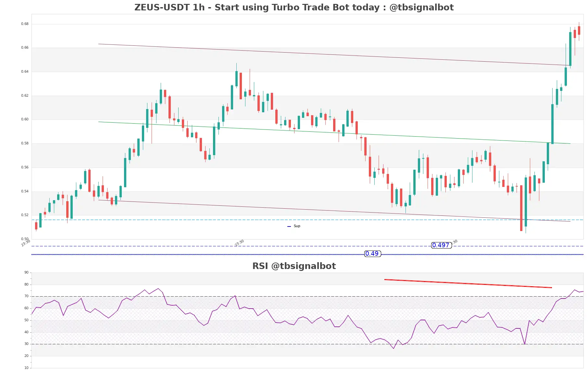Click the green mid-channel regression line

(334, 133)
